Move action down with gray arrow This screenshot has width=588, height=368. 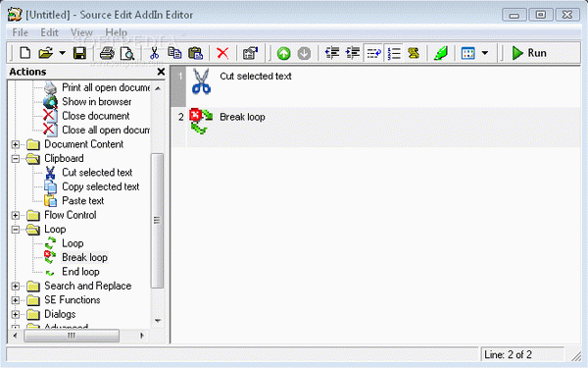pyautogui.click(x=304, y=53)
